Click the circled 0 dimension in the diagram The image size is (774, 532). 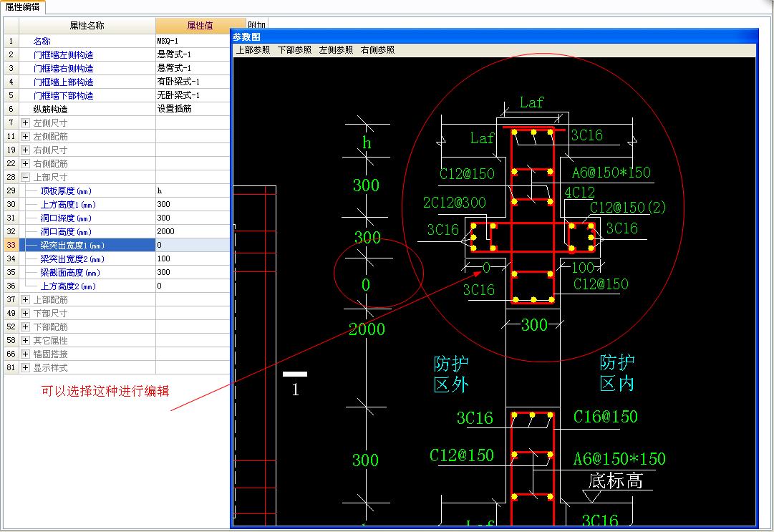(x=366, y=285)
